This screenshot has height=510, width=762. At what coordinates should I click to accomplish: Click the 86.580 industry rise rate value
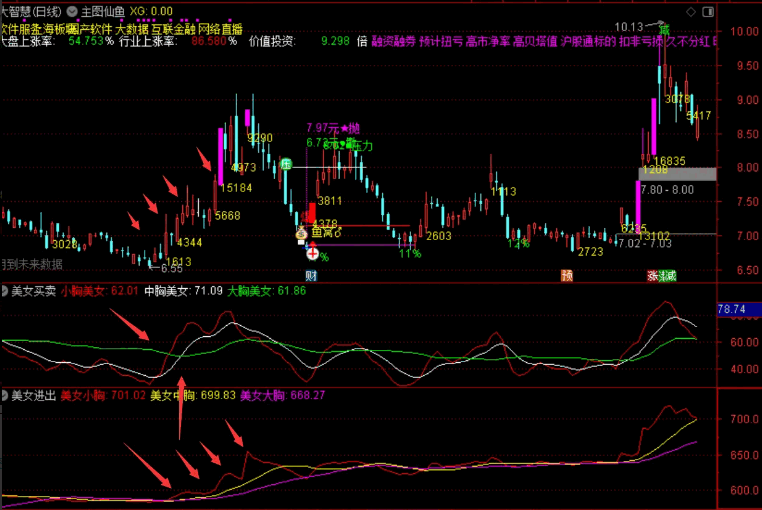(209, 41)
